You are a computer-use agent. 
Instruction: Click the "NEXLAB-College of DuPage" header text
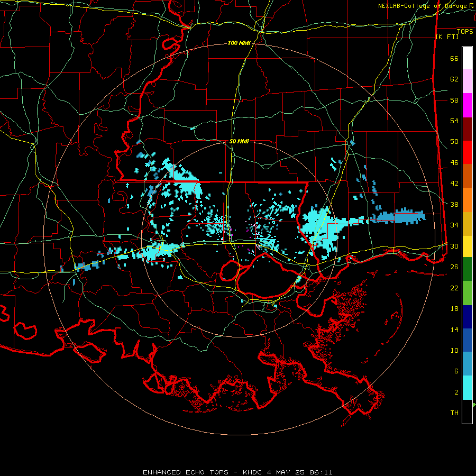(x=422, y=6)
